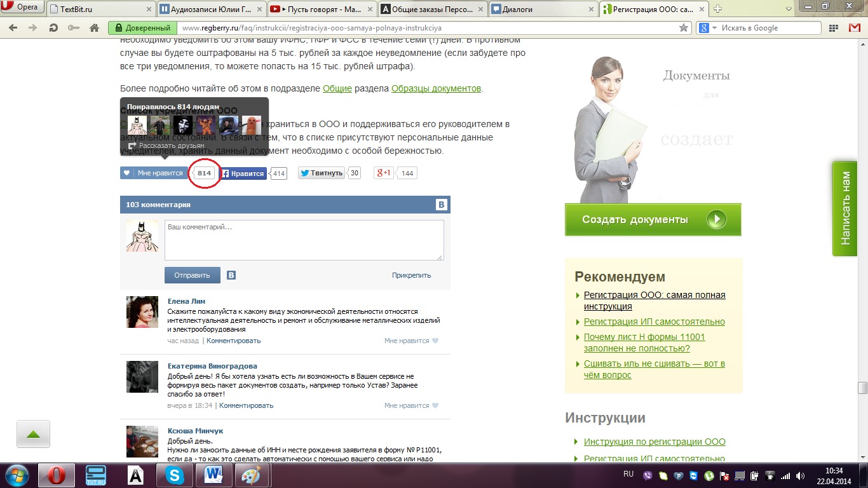Click the green play arrow on Создать документы
The image size is (868, 488).
pyautogui.click(x=717, y=220)
